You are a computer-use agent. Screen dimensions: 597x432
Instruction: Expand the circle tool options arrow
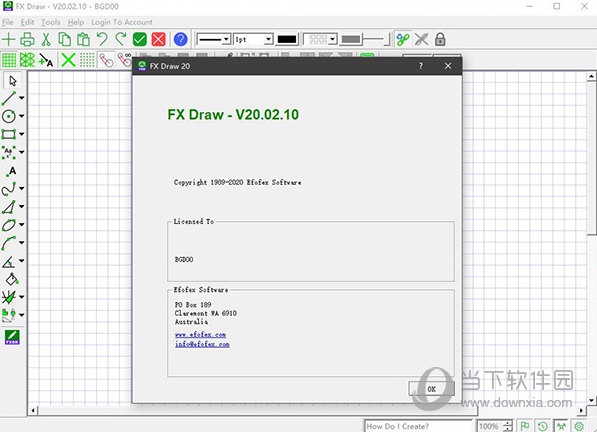click(21, 116)
